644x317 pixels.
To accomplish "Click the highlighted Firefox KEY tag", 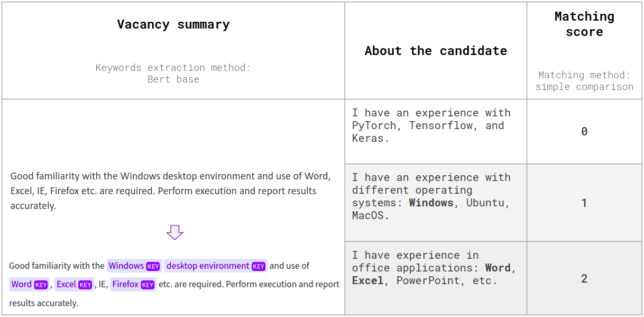I will click(x=133, y=284).
